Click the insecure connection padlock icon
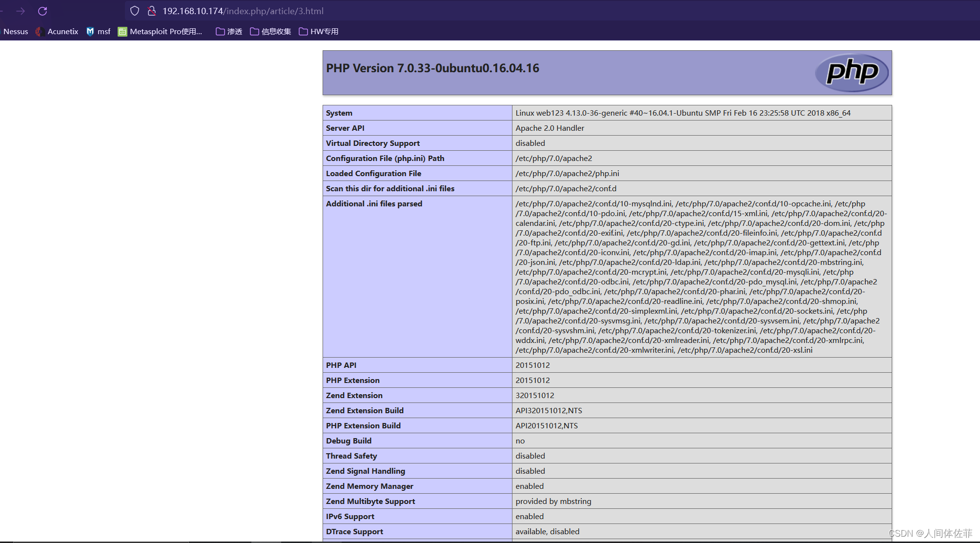The image size is (980, 543). 152,11
